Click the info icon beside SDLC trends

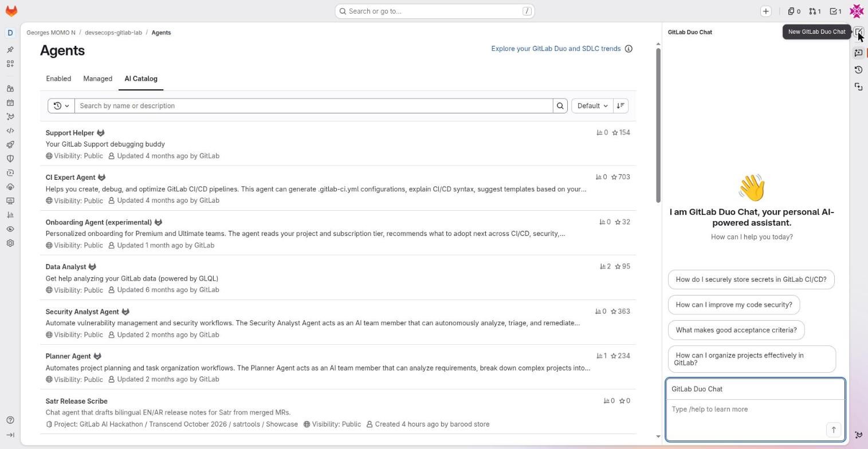[x=629, y=49]
